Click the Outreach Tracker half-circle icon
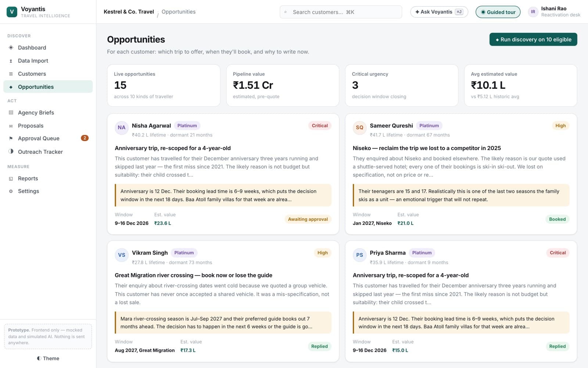This screenshot has height=368, width=588. click(x=11, y=152)
